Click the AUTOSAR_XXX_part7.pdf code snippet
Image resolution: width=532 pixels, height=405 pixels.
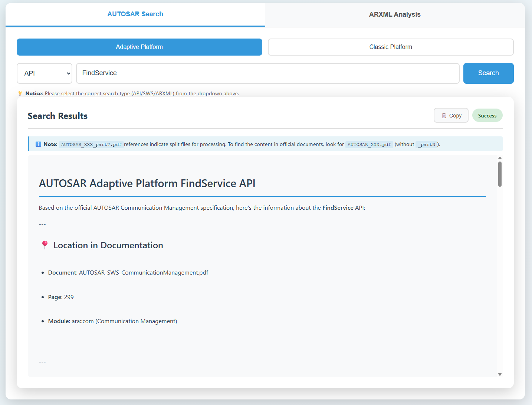coord(91,145)
